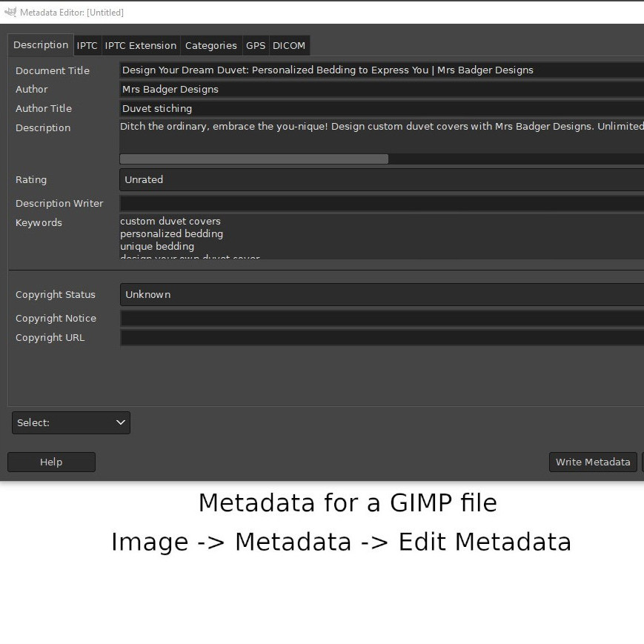Click the Copyright URL label

[x=50, y=338]
